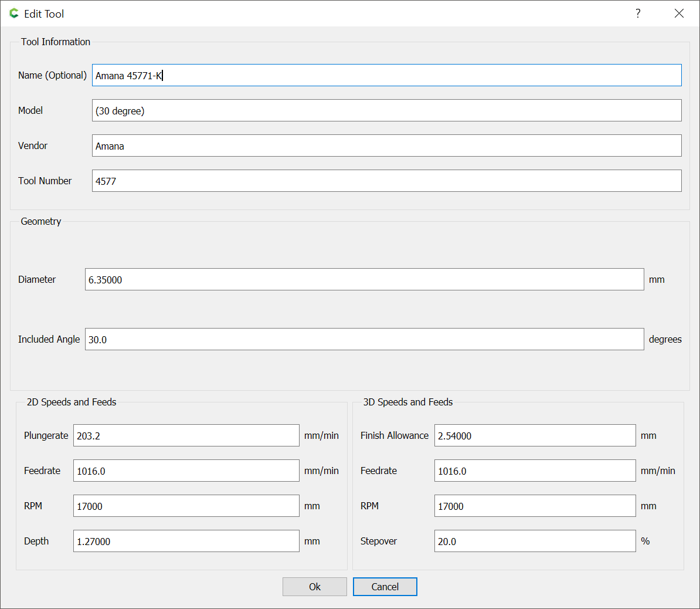The image size is (700, 609).
Task: Select the Vendor input field
Action: point(386,146)
